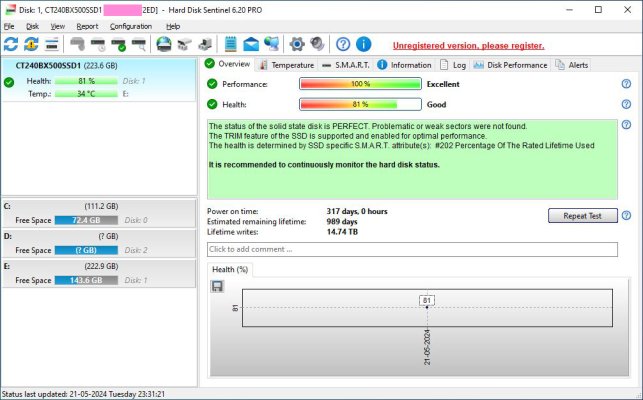
Task: Click the D: free space (? GB) bar
Action: 86,250
